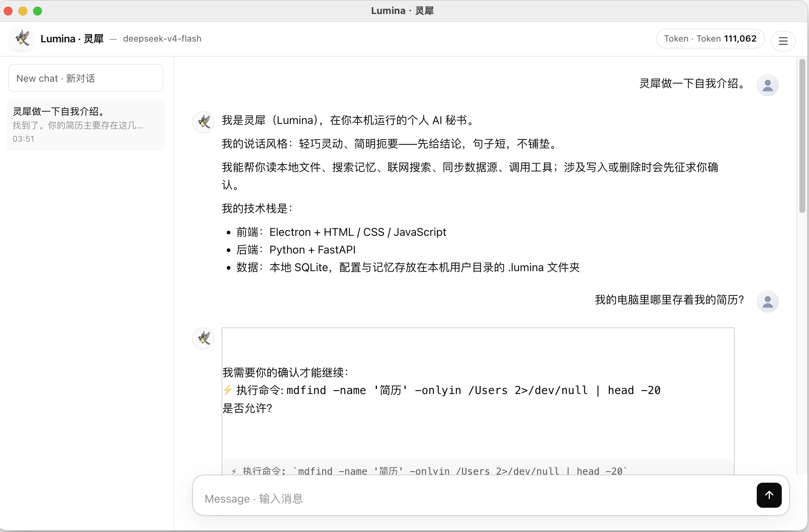
Task: Click the text '我需要你的确认才能继续:'
Action: (x=285, y=372)
